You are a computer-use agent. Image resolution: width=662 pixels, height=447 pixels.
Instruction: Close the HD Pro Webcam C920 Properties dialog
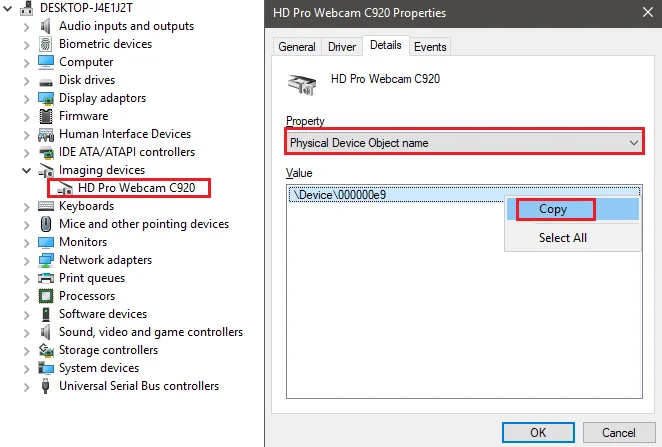point(648,12)
